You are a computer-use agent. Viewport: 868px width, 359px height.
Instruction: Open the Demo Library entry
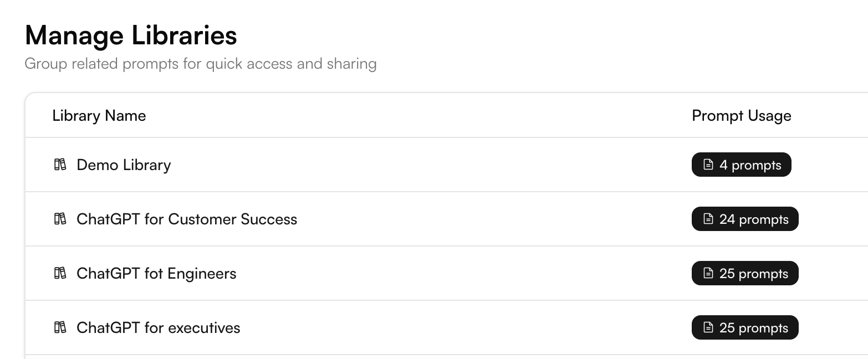coord(124,165)
